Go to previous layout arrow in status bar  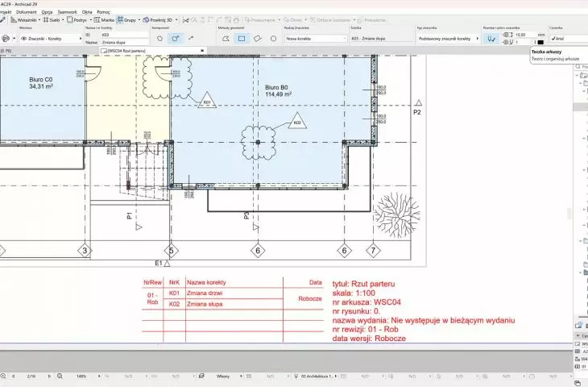13,376
